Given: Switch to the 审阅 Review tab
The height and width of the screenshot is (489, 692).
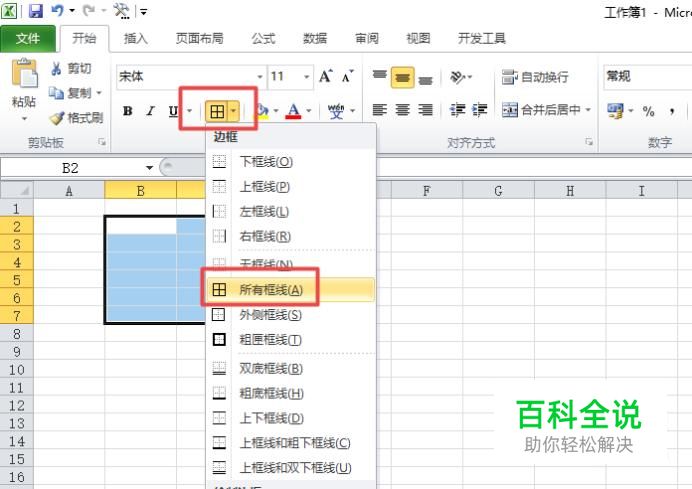Looking at the screenshot, I should click(x=367, y=39).
